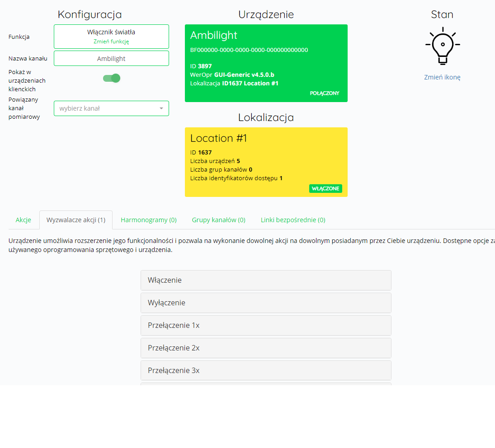This screenshot has width=495, height=448.
Task: Click the 'WerOpr GUI-Generic v4.5.0.b' line
Action: tap(232, 75)
